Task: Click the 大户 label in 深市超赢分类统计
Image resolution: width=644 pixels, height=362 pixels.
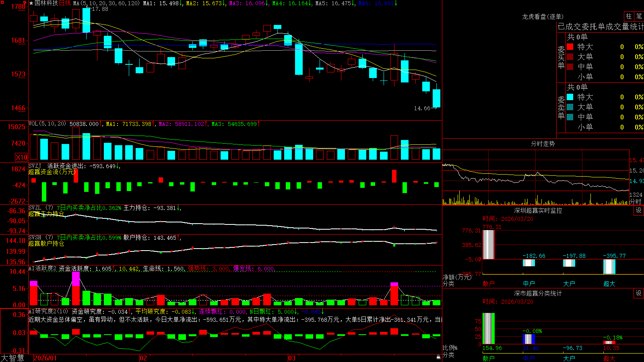Action: (569, 358)
